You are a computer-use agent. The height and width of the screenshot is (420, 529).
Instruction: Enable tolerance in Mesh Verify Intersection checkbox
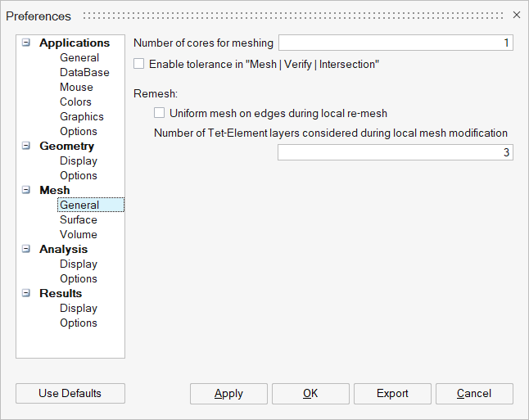point(139,63)
